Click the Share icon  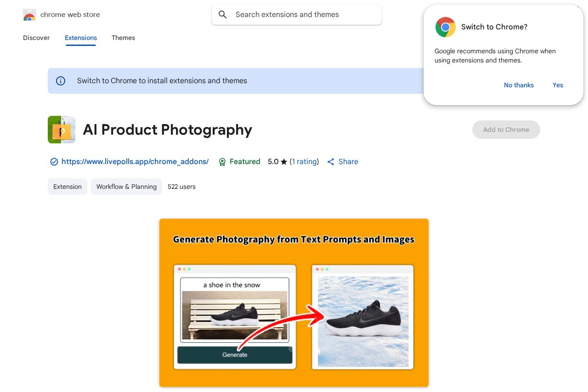coord(331,162)
